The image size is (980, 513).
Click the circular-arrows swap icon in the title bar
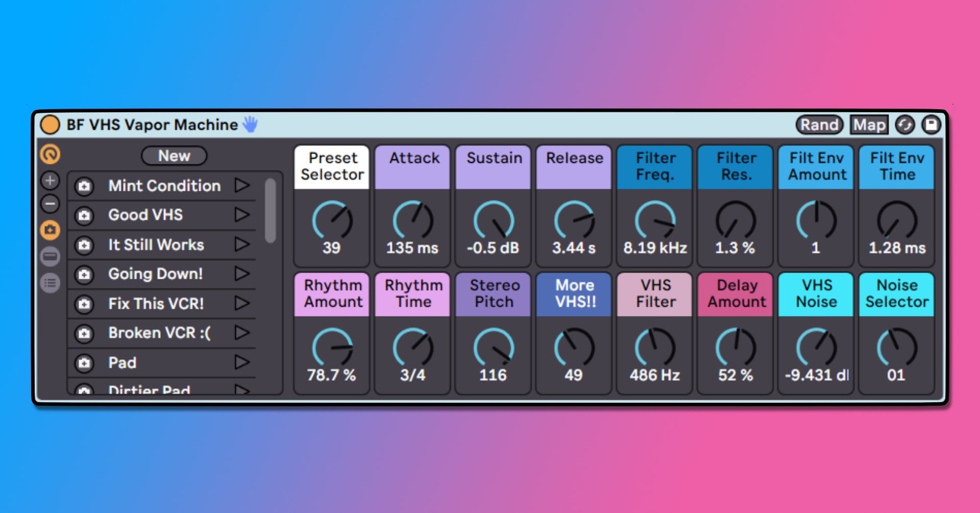pos(905,125)
